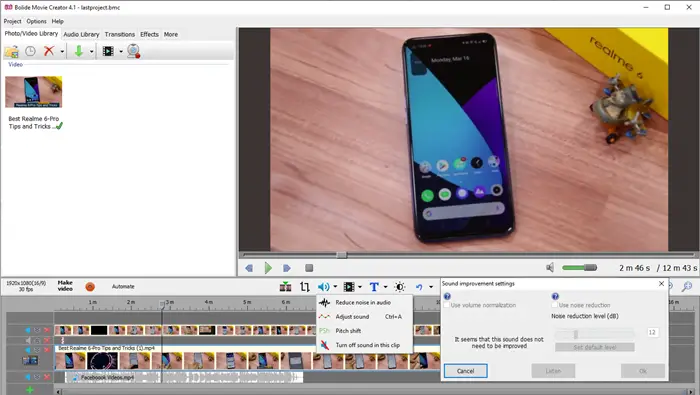Toggle visibility of the Best Realme track
The image size is (700, 395).
point(37,350)
